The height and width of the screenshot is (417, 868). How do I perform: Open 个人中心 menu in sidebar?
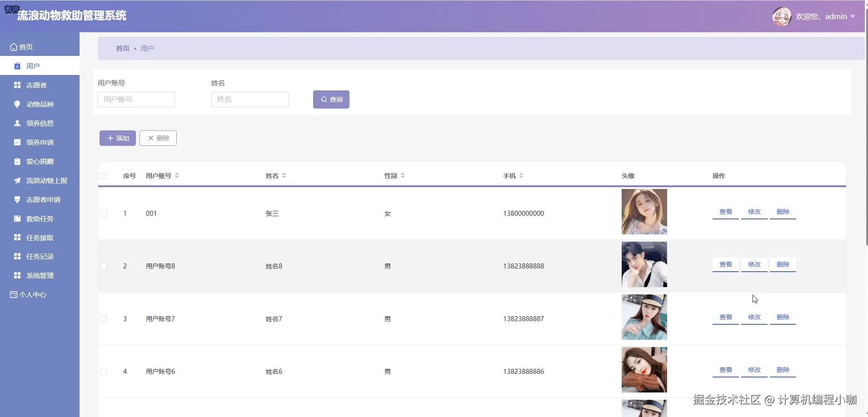pos(40,295)
